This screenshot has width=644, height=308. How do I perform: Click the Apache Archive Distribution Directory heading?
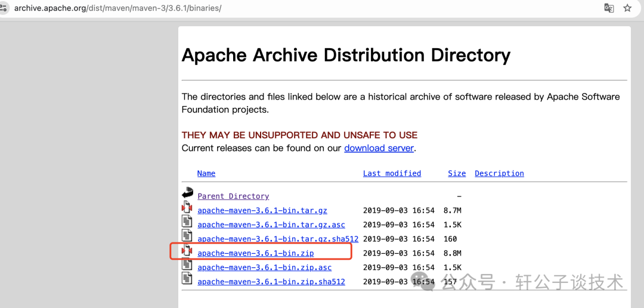[346, 55]
